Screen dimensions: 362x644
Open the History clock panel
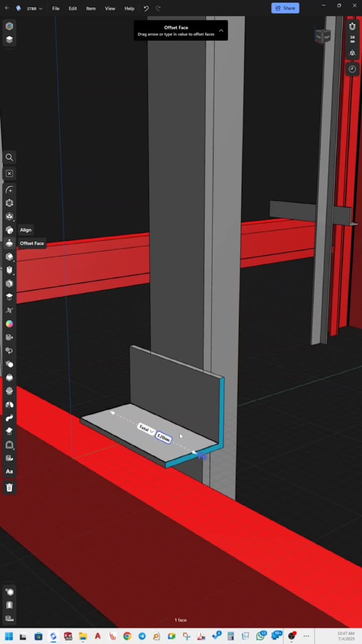[352, 69]
